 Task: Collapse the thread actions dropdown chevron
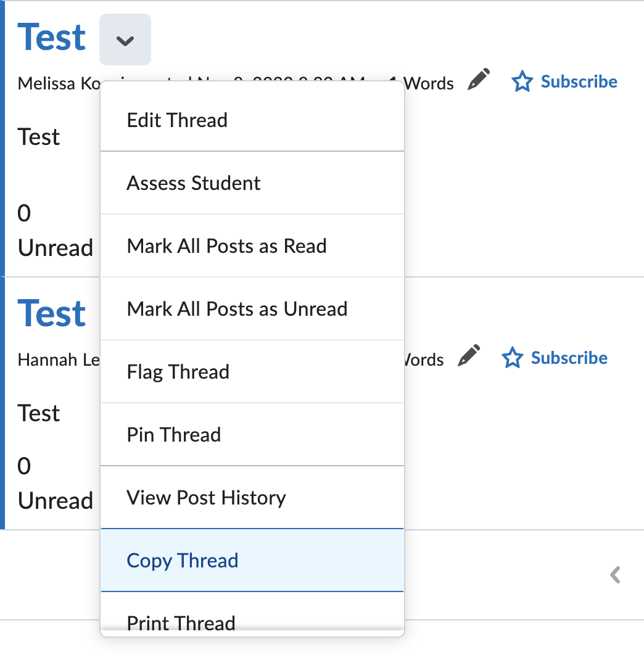(125, 40)
